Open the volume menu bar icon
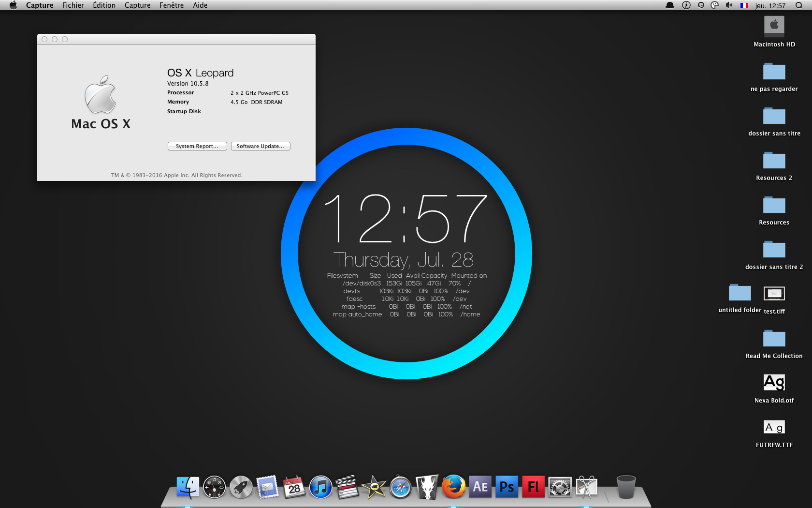 coord(729,5)
